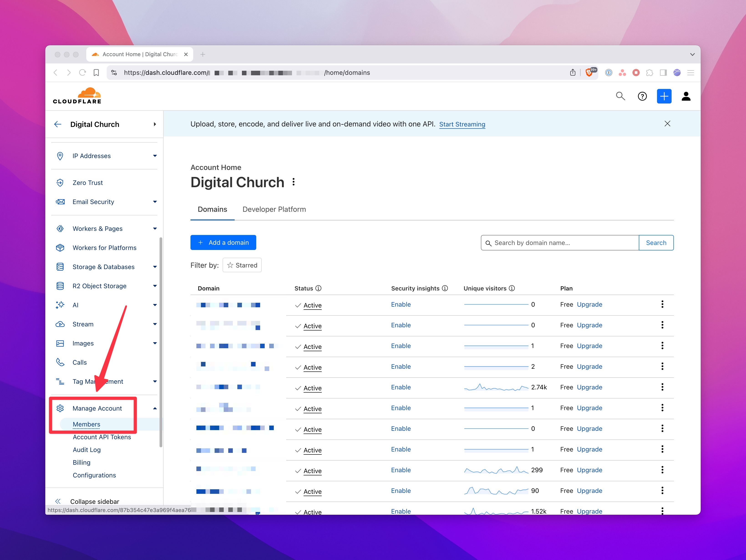Toggle the Starred filter
Viewport: 746px width, 560px height.
242,265
